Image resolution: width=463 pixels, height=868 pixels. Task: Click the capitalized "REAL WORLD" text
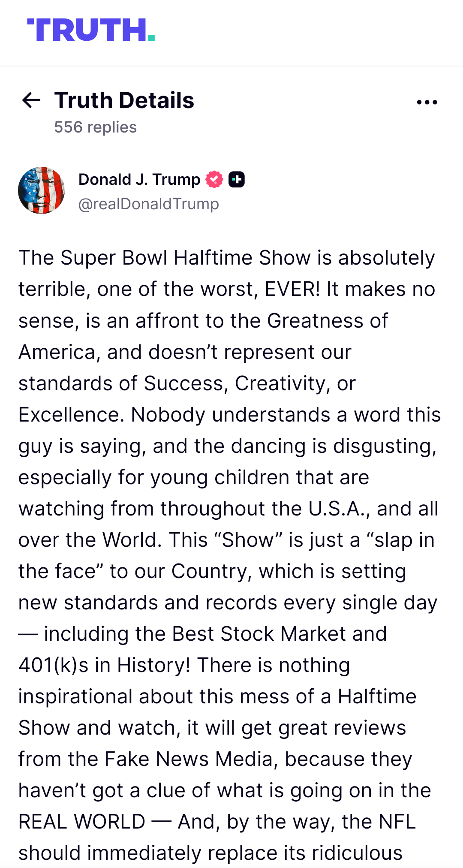point(82,822)
